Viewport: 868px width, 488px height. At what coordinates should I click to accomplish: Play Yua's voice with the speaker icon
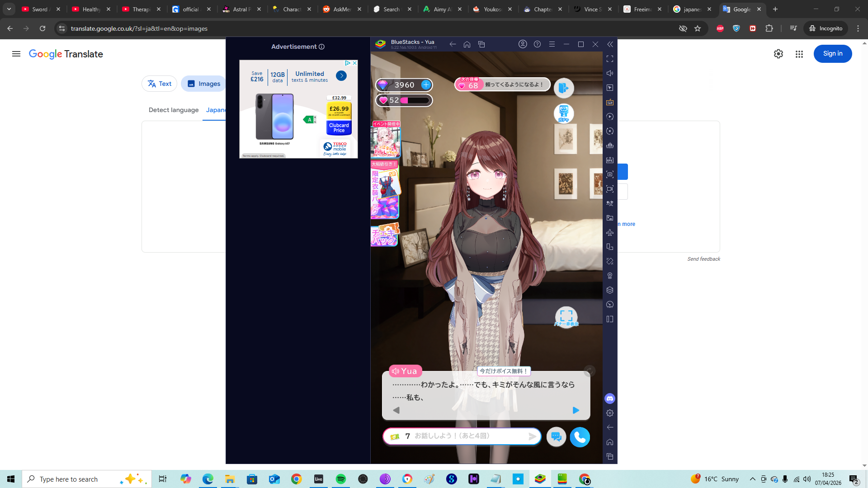click(396, 371)
